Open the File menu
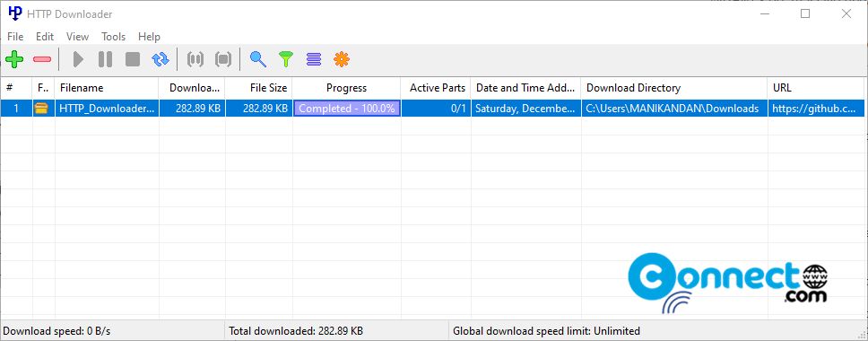Screen dimensions: 868x341 coord(15,37)
